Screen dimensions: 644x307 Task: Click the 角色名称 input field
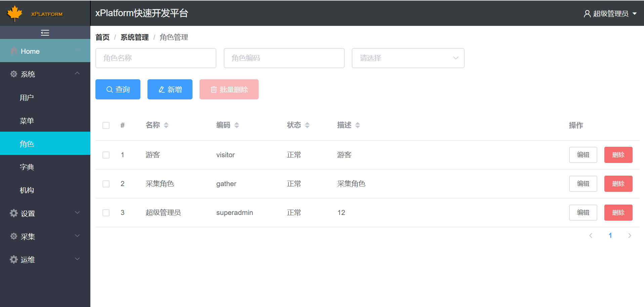[156, 58]
